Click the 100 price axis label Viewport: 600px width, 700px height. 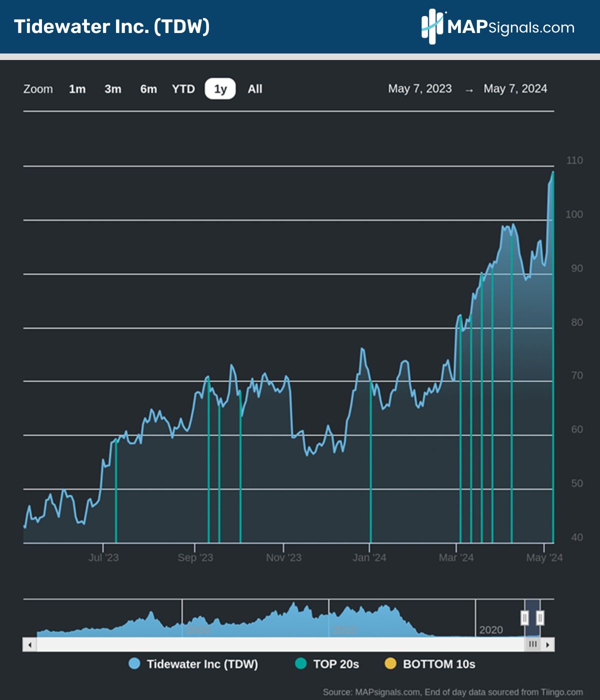point(574,214)
